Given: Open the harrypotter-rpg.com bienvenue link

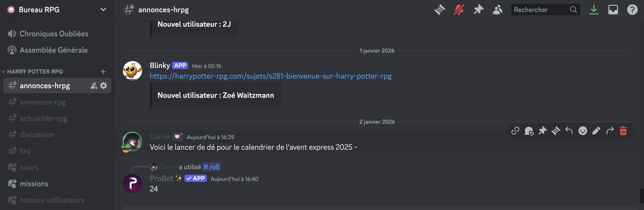Looking at the screenshot, I should pos(270,76).
